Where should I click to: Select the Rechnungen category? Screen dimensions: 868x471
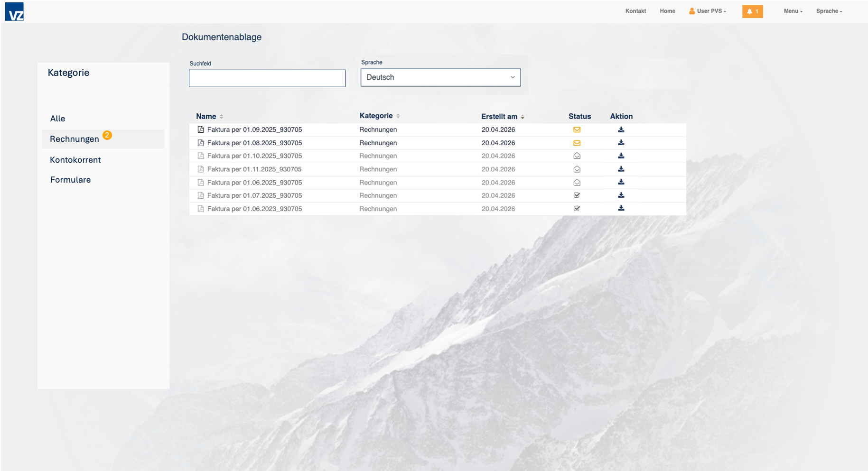click(x=75, y=139)
